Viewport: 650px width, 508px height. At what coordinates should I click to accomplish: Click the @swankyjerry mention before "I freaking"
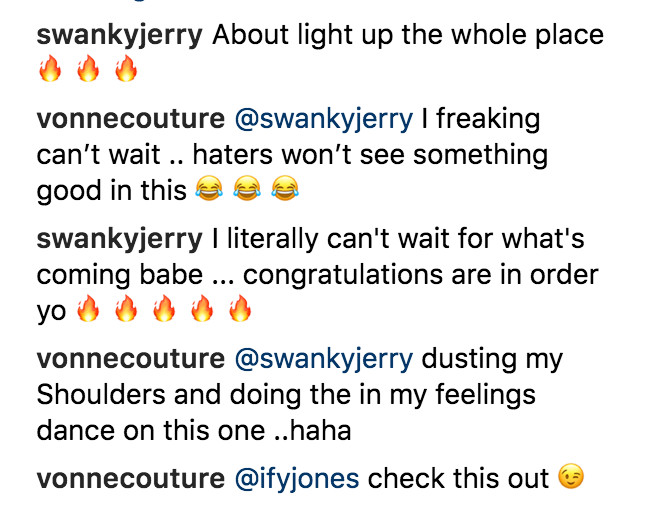coord(322,119)
